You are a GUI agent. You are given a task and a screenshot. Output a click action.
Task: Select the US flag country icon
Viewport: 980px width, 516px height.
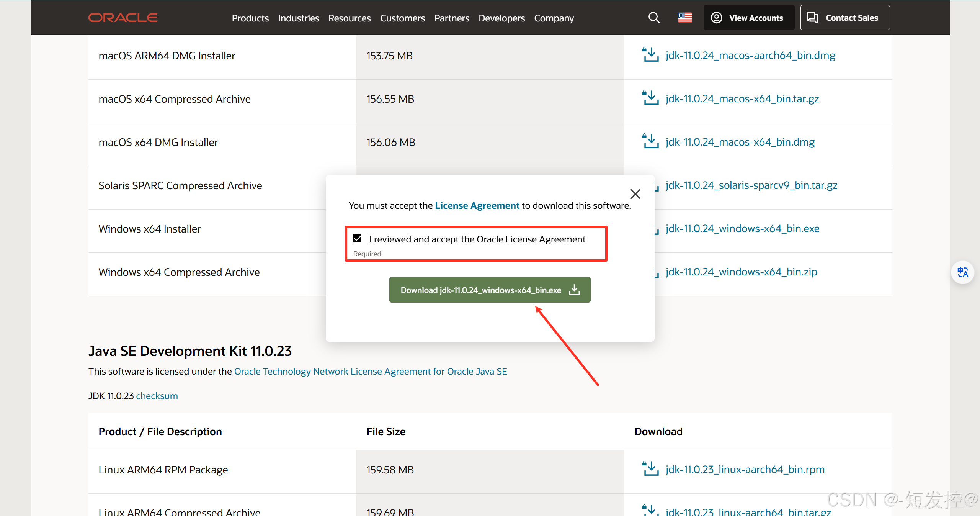[685, 18]
